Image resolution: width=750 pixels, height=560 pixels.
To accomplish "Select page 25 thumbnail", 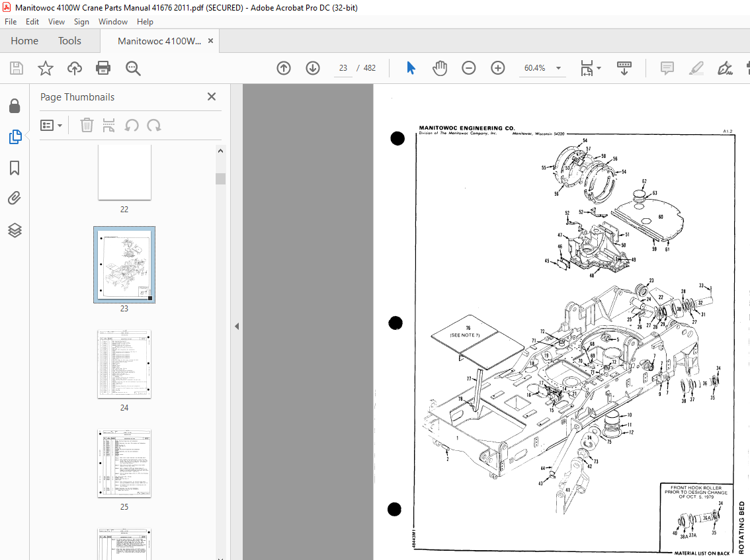I will pos(124,463).
